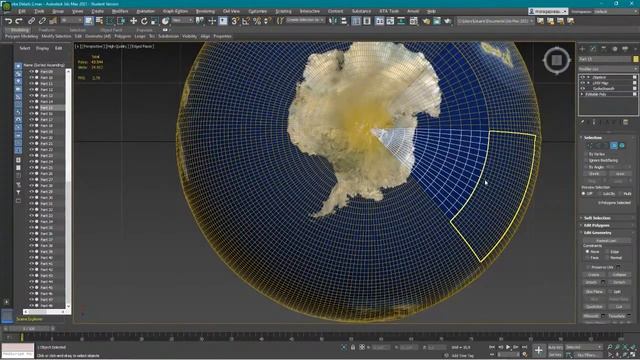Open the reference coordinate system dropdown
The image size is (640, 360).
(182, 20)
